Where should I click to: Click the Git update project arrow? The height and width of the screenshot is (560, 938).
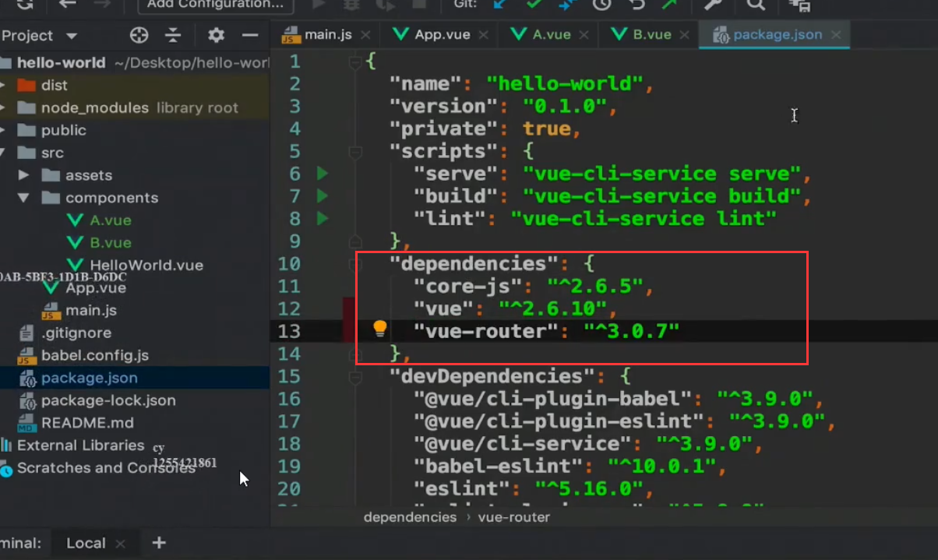click(499, 4)
